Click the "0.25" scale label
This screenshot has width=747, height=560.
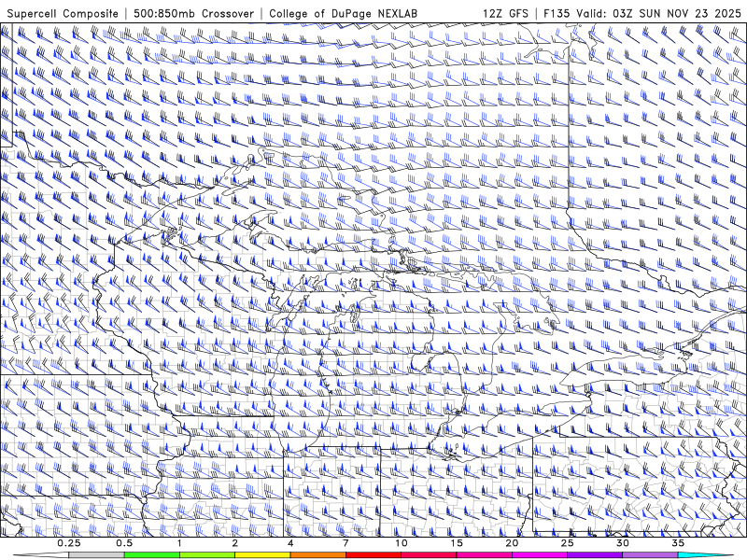pos(69,543)
